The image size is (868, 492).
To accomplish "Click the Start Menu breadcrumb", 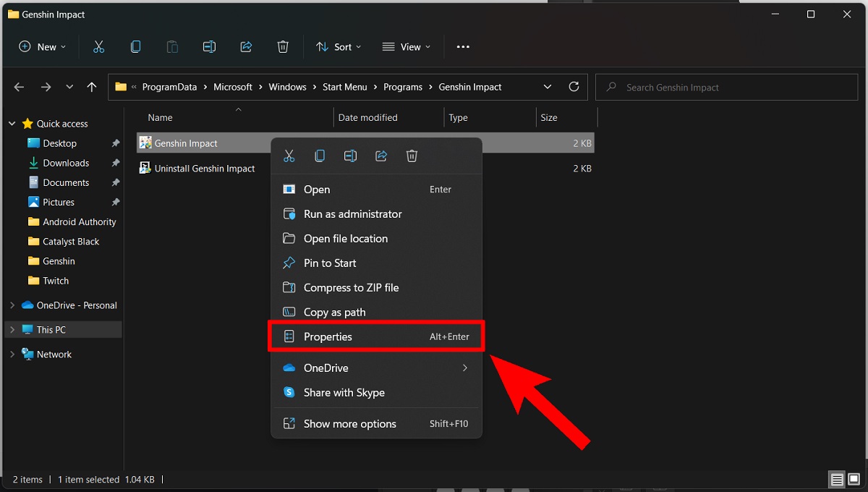I will (x=344, y=87).
